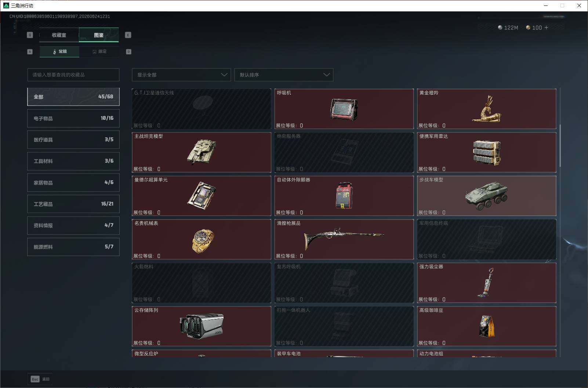
Task: Select the 全部 45/68 category button
Action: [73, 97]
